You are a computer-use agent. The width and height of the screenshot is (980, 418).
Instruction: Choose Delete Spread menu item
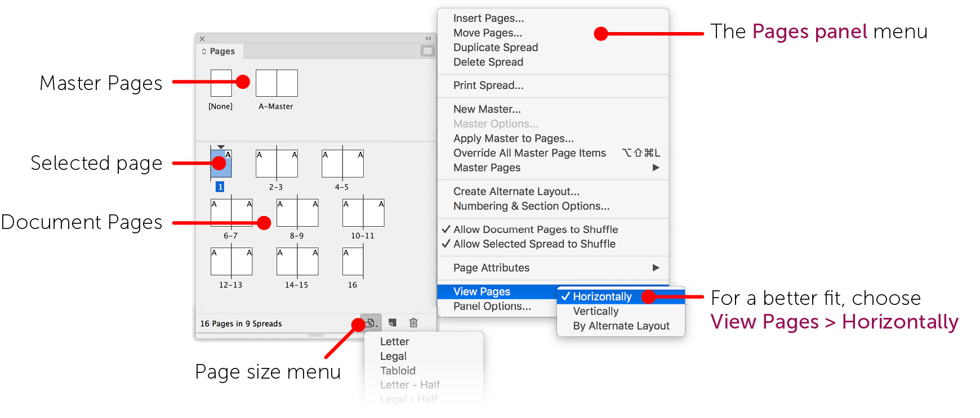tap(553, 62)
